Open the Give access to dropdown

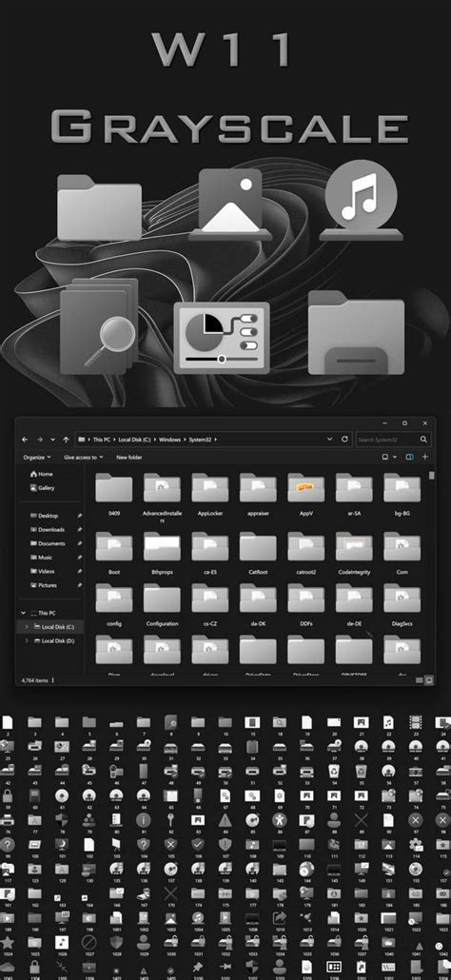(84, 457)
